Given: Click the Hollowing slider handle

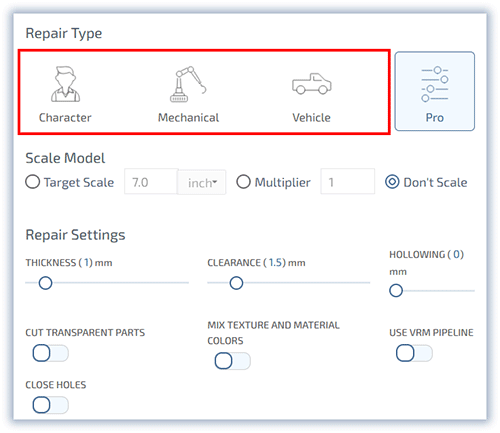Looking at the screenshot, I should point(396,291).
